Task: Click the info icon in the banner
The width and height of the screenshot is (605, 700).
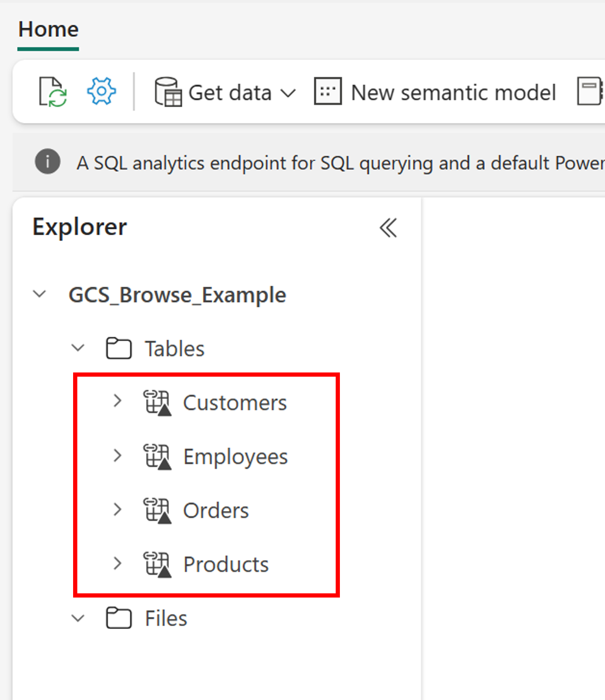Action: coord(47,162)
